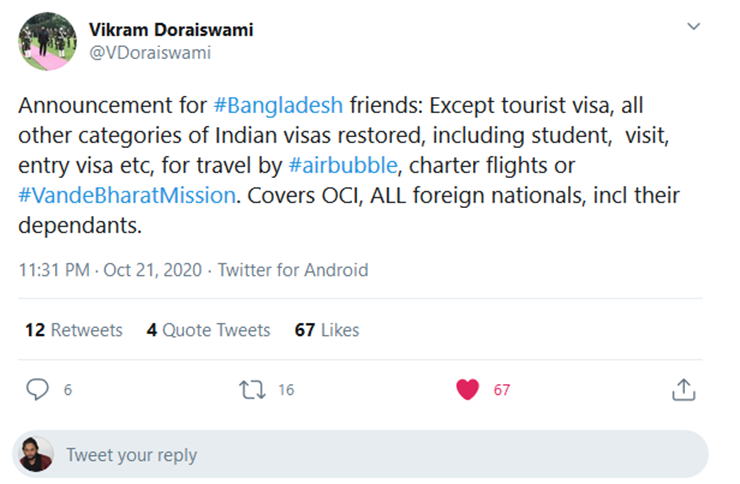Click the share upload icon
This screenshot has height=484, width=740.
pyautogui.click(x=683, y=390)
